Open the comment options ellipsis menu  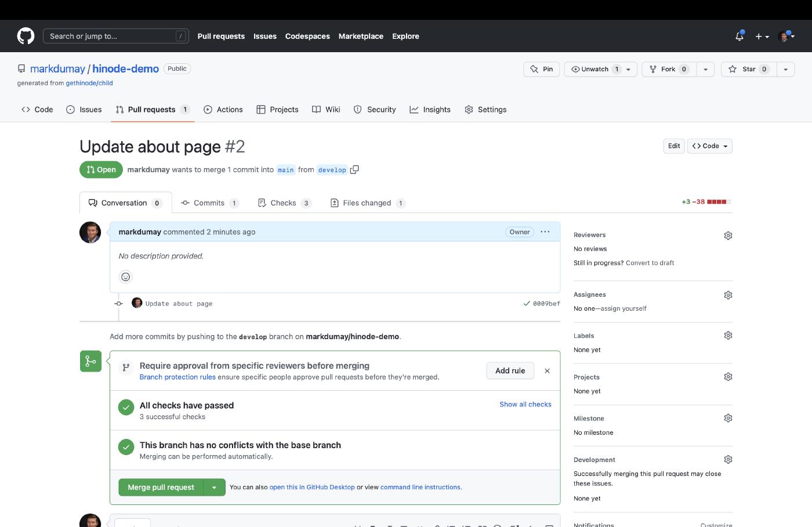click(545, 232)
